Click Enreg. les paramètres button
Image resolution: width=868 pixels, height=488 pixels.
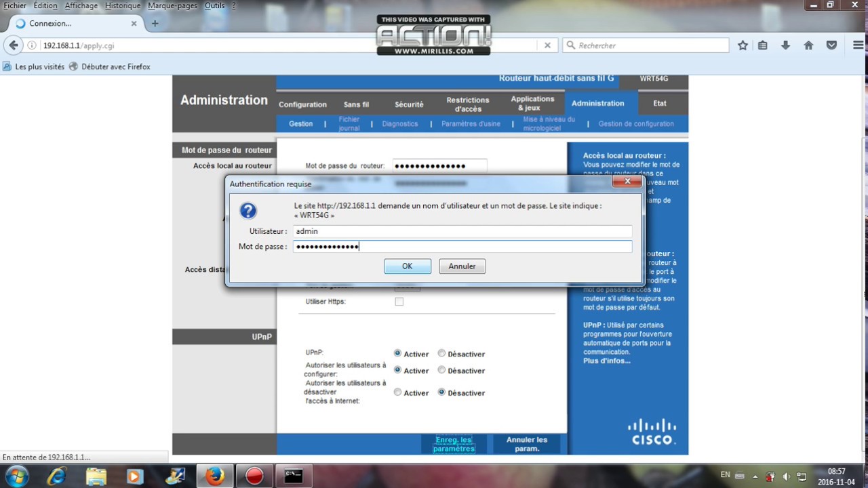tap(454, 444)
